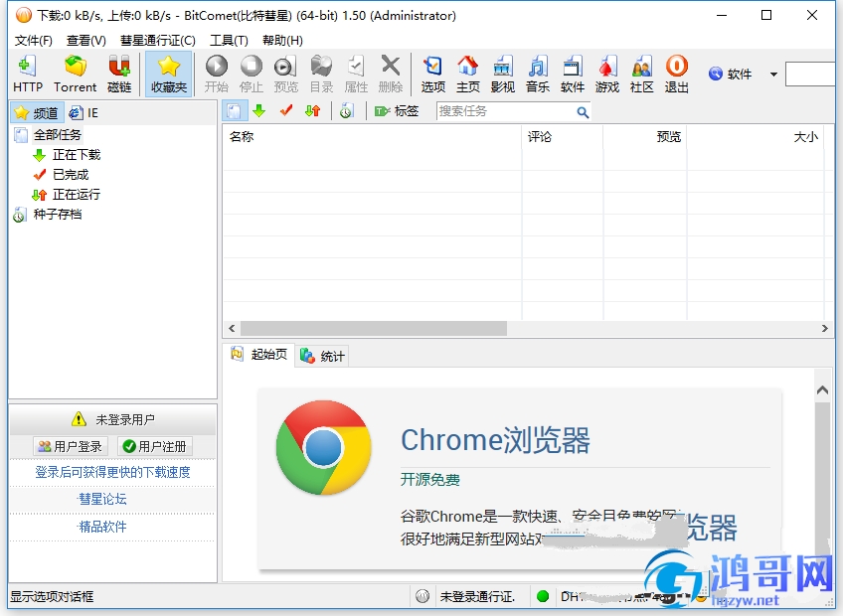
Task: Click the grey status bar icon beside 未登录通行证
Action: click(422, 596)
